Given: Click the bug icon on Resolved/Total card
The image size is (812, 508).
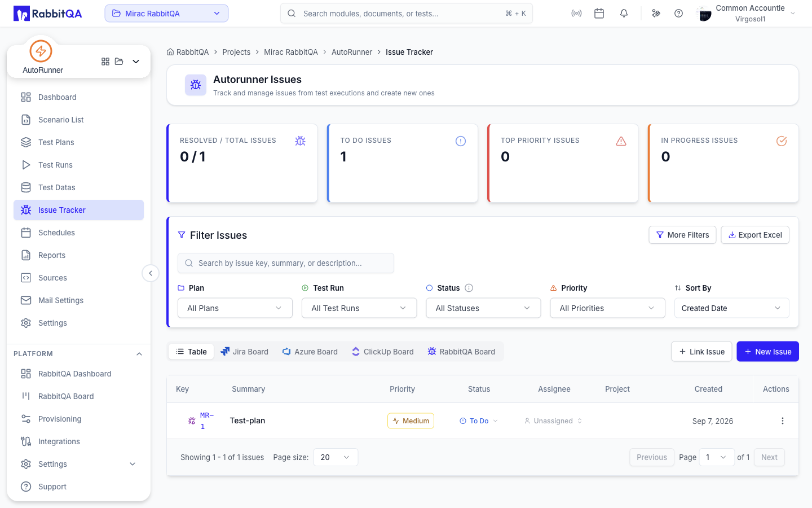Looking at the screenshot, I should (x=301, y=141).
